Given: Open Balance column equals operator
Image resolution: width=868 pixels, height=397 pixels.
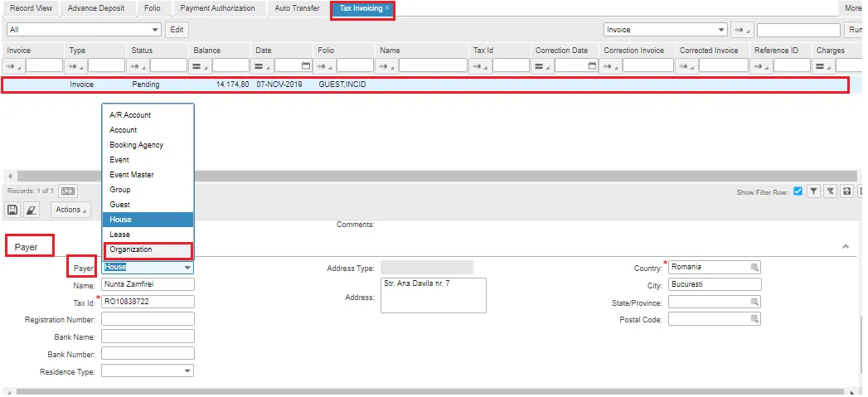Looking at the screenshot, I should [201, 65].
